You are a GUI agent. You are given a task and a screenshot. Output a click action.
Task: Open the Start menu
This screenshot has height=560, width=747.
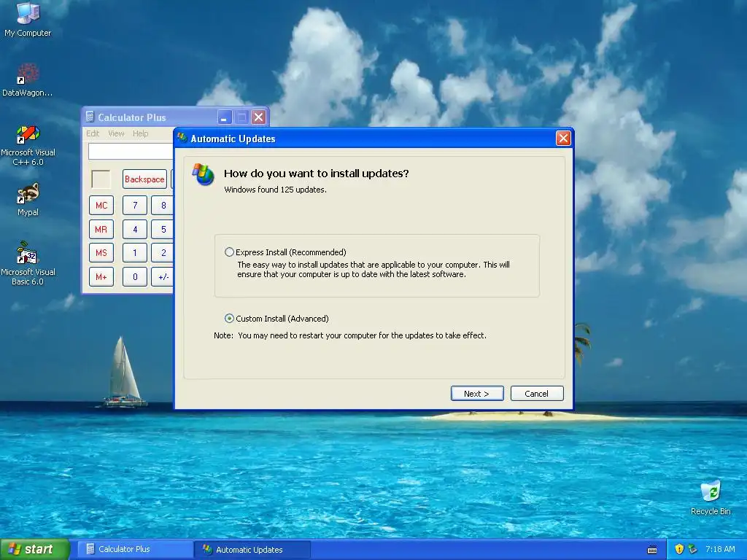(x=34, y=549)
